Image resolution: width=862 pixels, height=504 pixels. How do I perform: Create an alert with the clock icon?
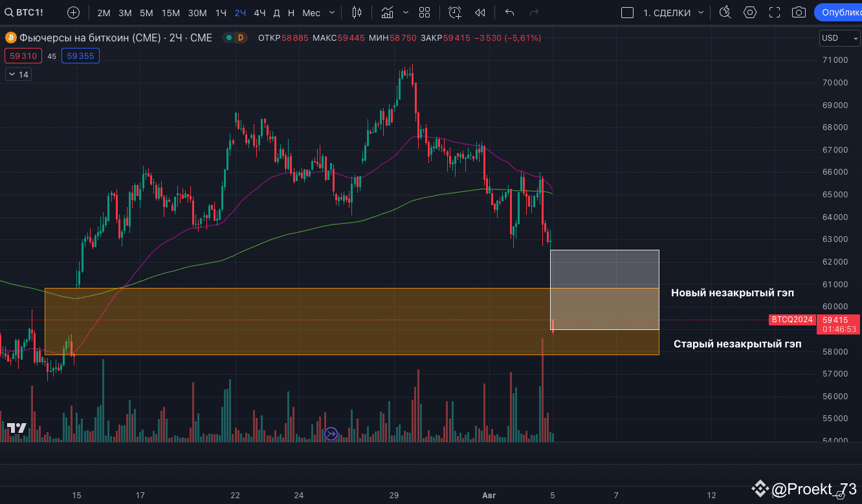(x=455, y=12)
